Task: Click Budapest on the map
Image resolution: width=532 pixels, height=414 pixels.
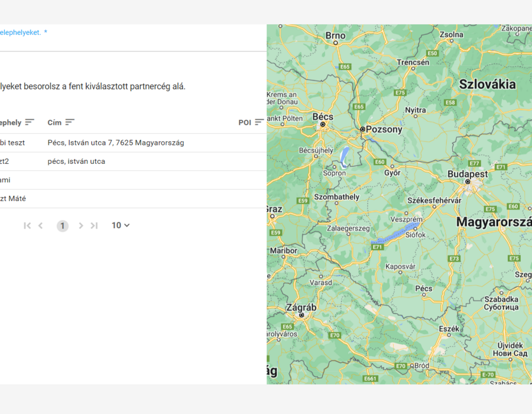Action: [x=468, y=182]
